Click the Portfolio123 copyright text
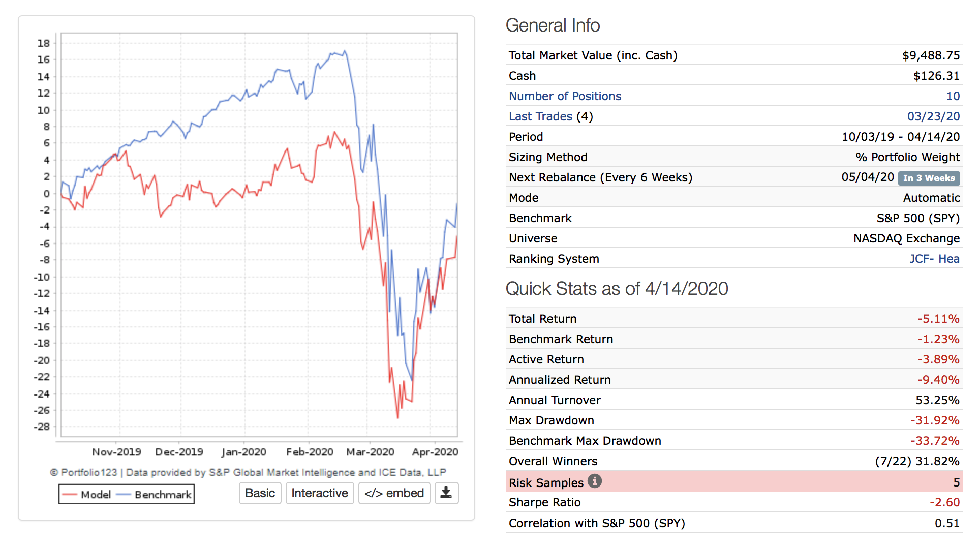This screenshot has height=547, width=980. (x=248, y=472)
